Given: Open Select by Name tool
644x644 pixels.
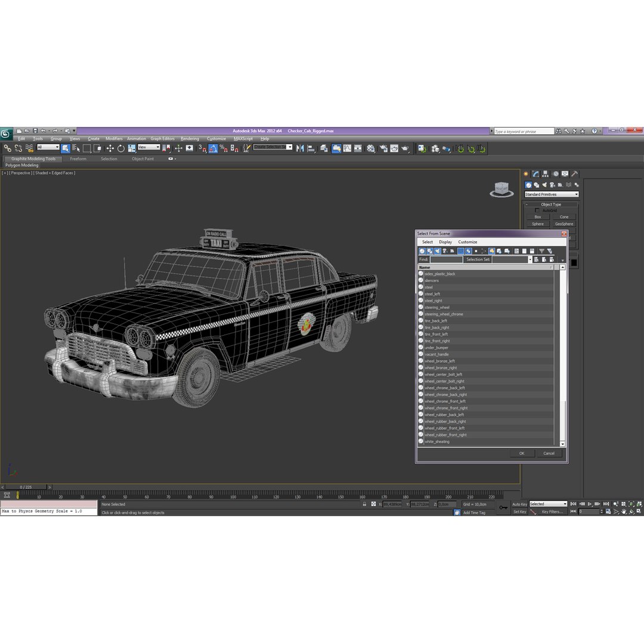Looking at the screenshot, I should (x=76, y=148).
